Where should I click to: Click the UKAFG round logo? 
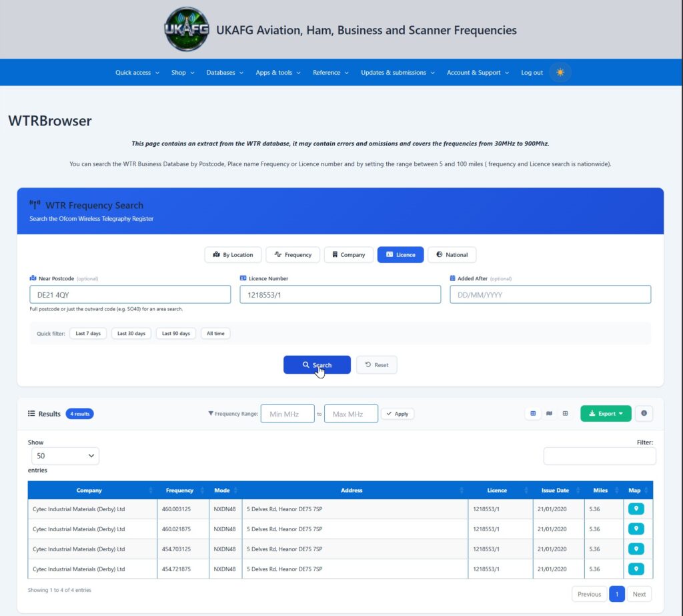187,29
